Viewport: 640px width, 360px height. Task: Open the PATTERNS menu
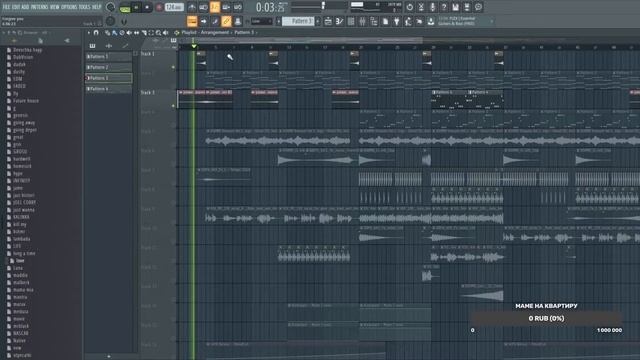(39, 7)
